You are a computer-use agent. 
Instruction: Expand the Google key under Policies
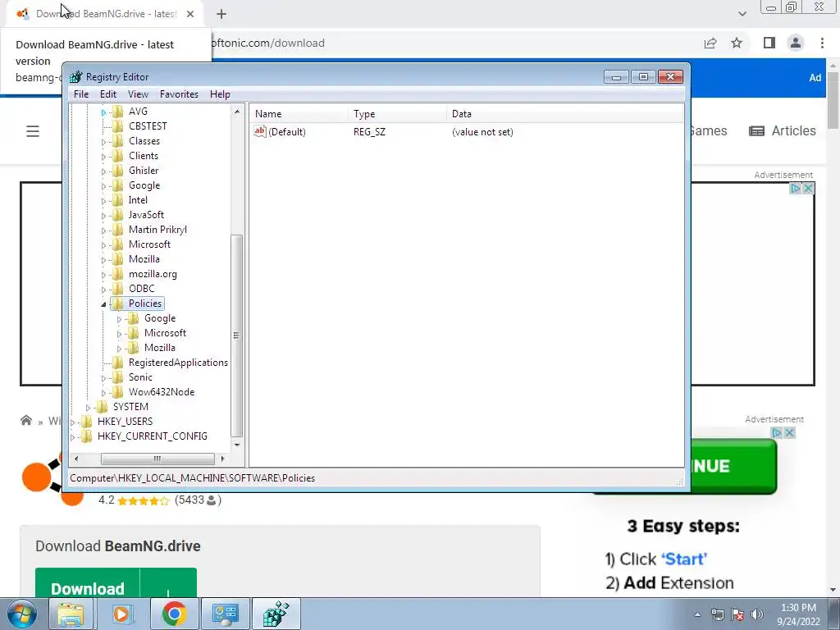pos(119,319)
